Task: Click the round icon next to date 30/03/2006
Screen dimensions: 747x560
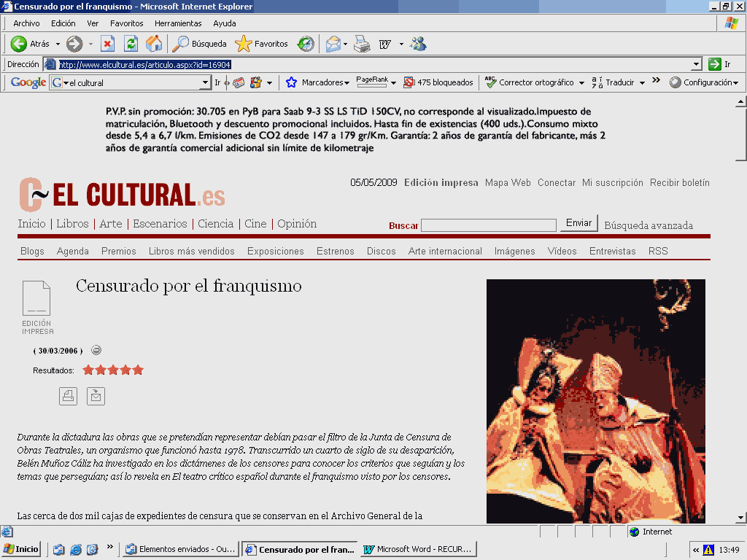Action: 96,351
